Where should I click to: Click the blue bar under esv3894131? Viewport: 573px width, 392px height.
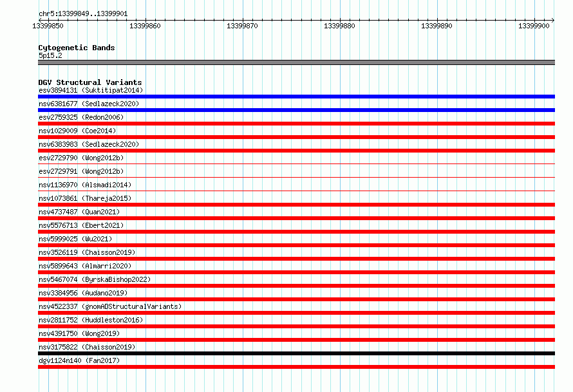pos(296,97)
